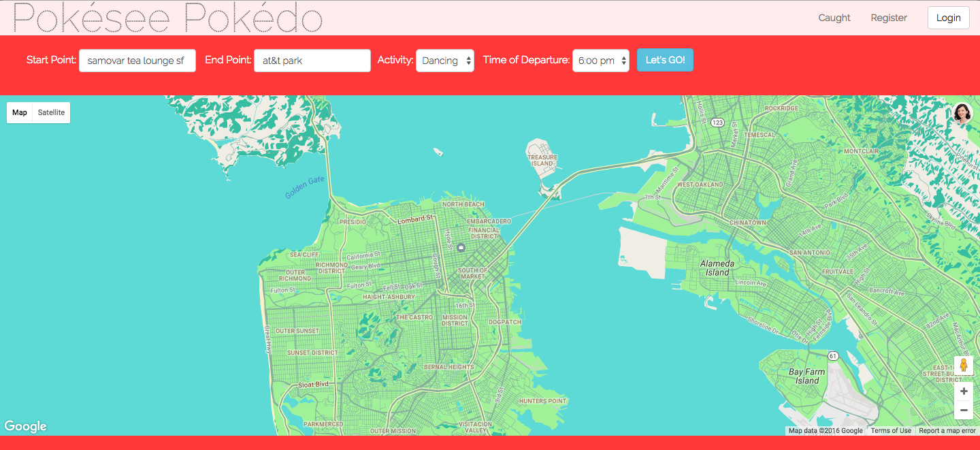Screen dimensions: 980x450
Task: Click the Fruitvale map label
Action: click(x=837, y=271)
